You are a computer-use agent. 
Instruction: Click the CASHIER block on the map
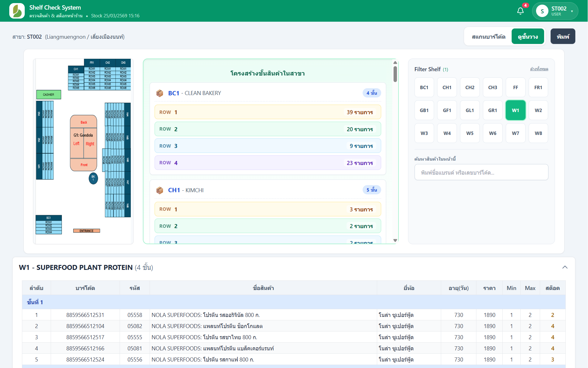pyautogui.click(x=49, y=94)
